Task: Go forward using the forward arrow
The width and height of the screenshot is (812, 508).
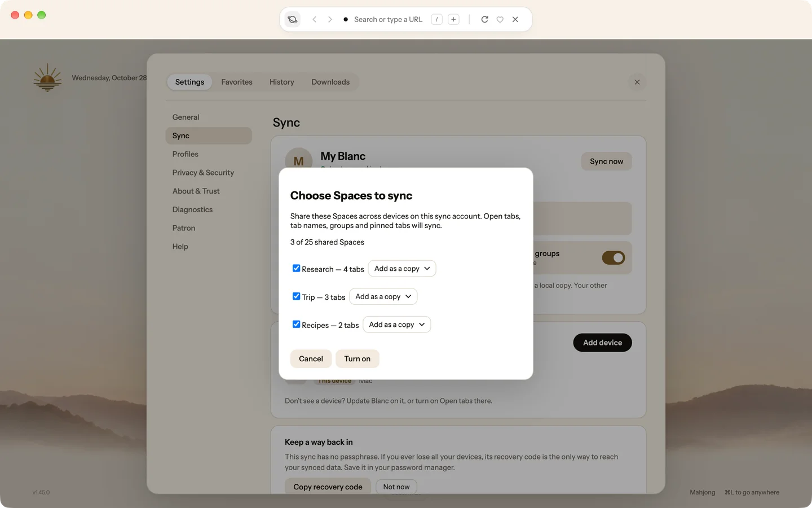Action: tap(330, 19)
